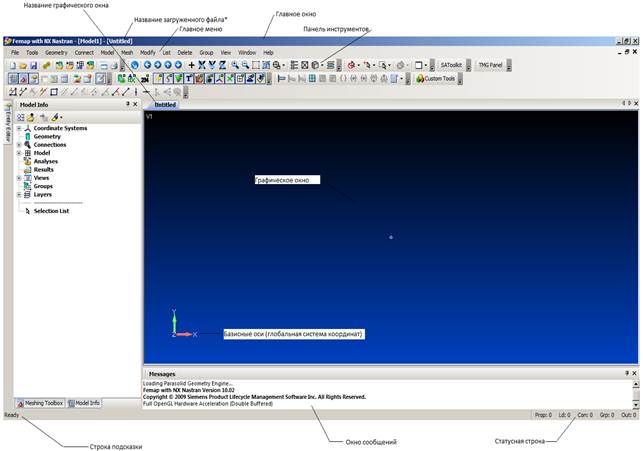
Task: Toggle the Model Info panel pin
Action: coord(128,104)
